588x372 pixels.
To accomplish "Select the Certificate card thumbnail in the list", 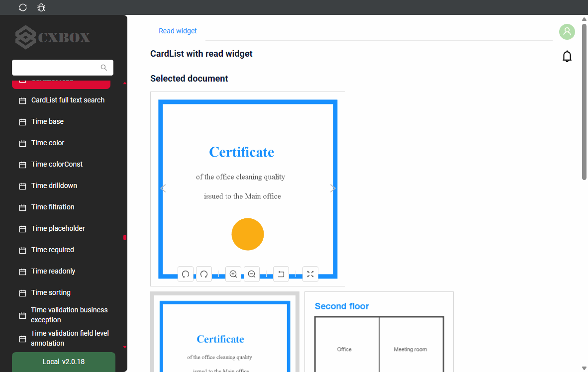I will click(225, 332).
